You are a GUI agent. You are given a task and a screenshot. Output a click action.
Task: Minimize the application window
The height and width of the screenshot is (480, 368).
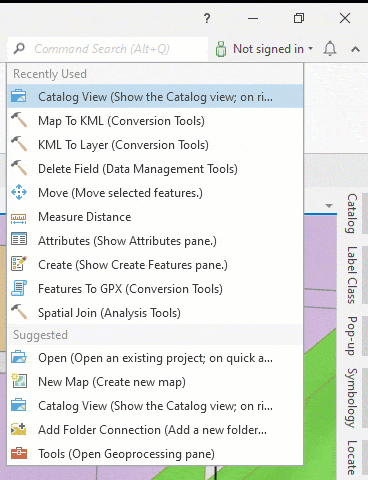[x=253, y=18]
